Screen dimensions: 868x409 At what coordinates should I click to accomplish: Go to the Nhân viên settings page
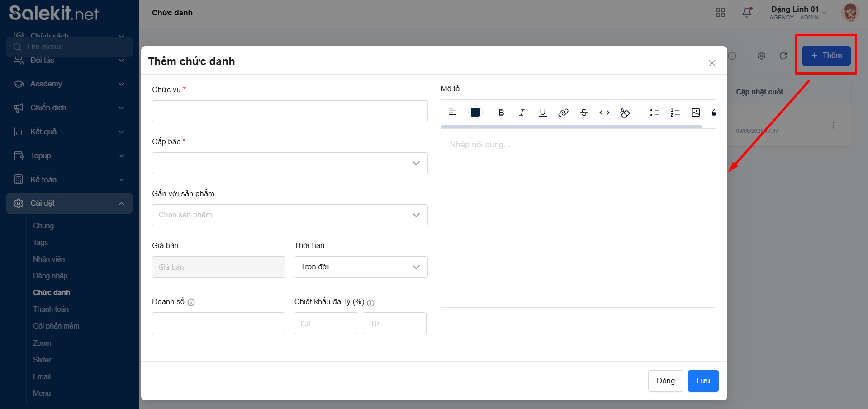point(49,259)
